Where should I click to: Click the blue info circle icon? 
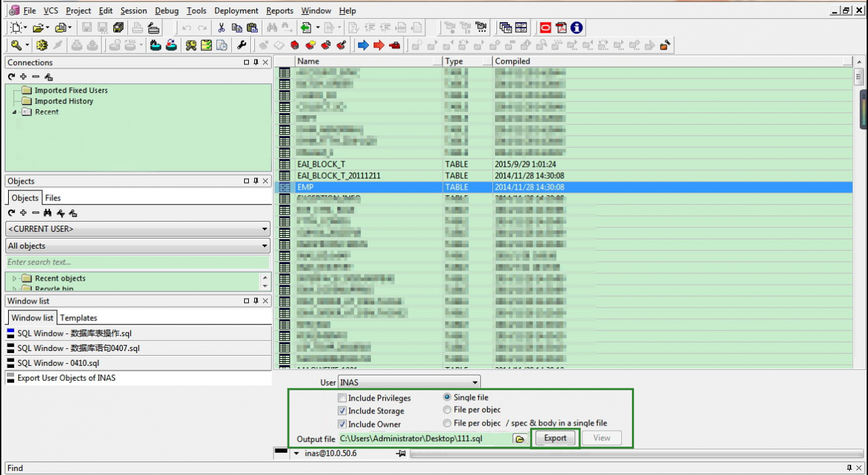(577, 28)
